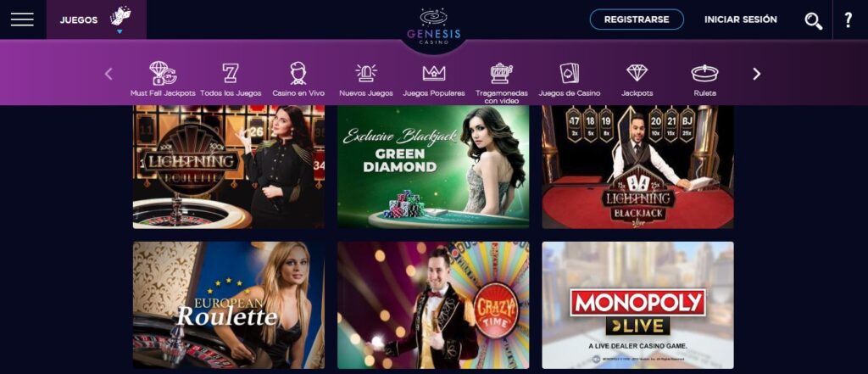Select the Nuevos Juegos siren icon
Viewport: 868px width, 374px height.
pyautogui.click(x=366, y=73)
